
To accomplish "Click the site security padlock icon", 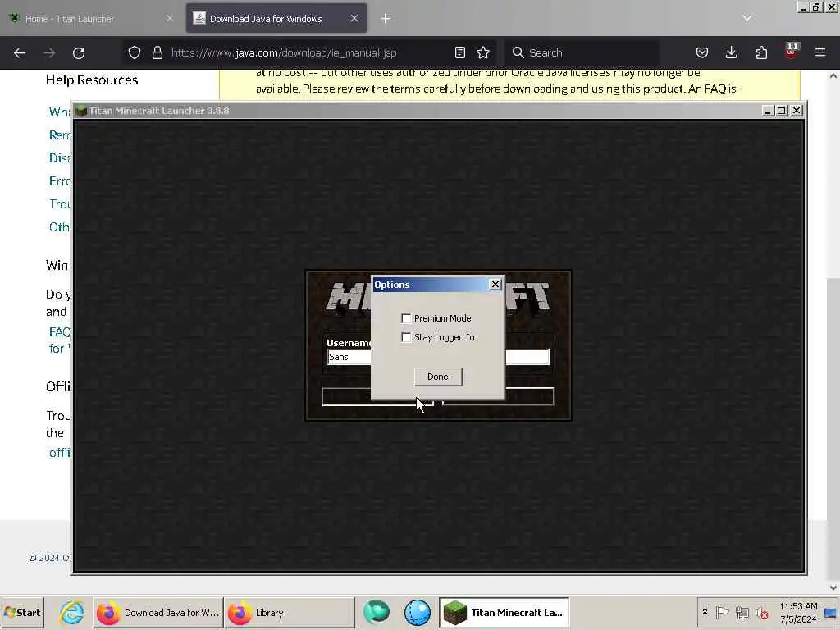I will point(157,52).
